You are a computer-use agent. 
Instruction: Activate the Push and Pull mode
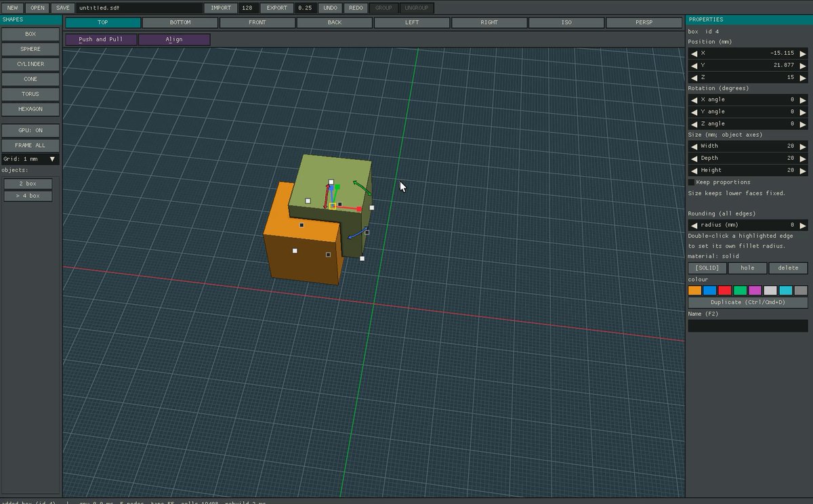(101, 39)
